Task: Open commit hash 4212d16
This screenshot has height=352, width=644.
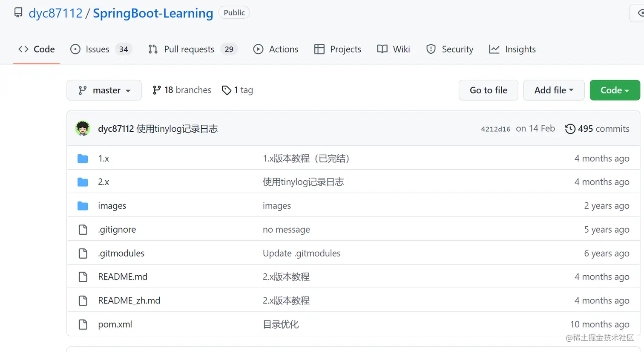Action: pos(496,129)
